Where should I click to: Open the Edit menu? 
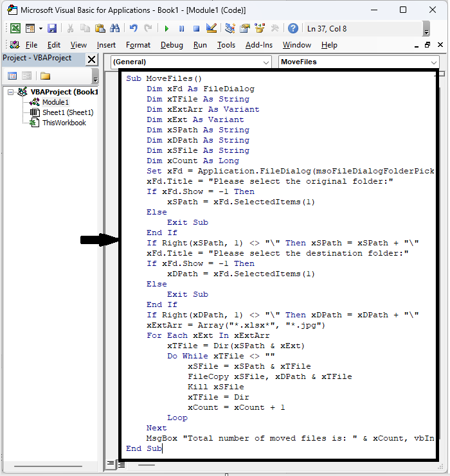[54, 45]
